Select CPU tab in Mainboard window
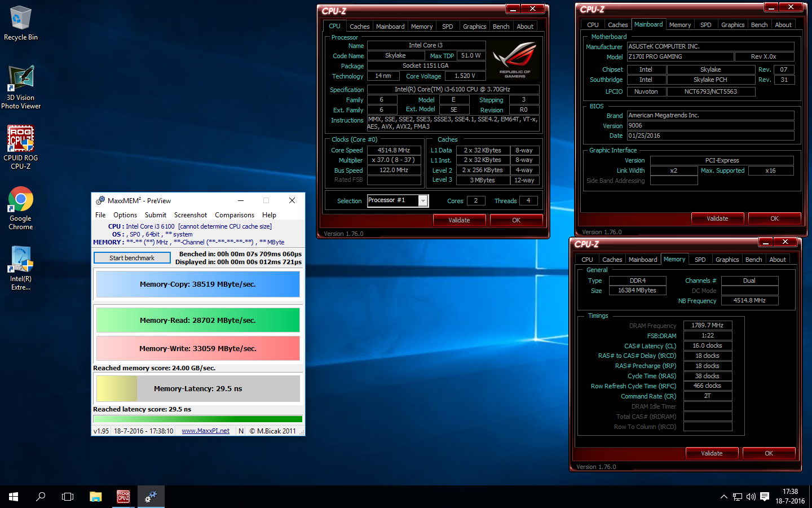 pyautogui.click(x=593, y=25)
